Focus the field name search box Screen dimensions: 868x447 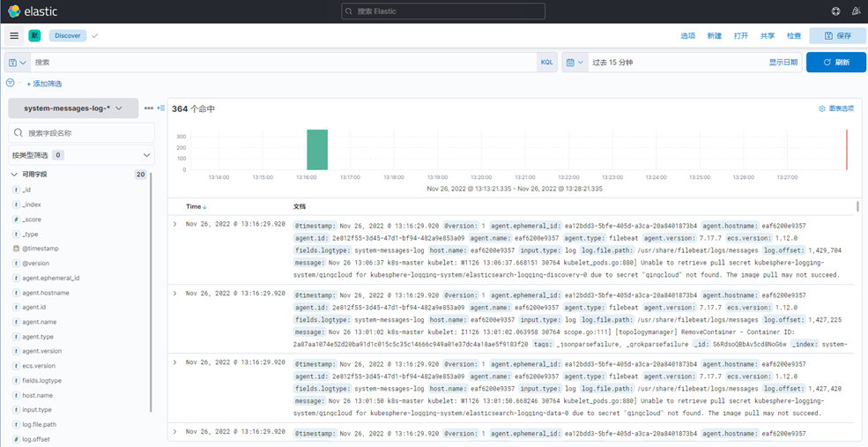pos(81,133)
